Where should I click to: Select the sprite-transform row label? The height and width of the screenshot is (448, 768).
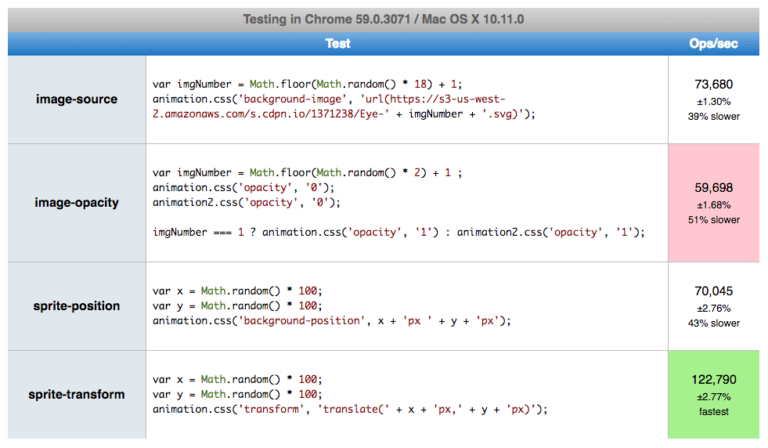pyautogui.click(x=76, y=394)
